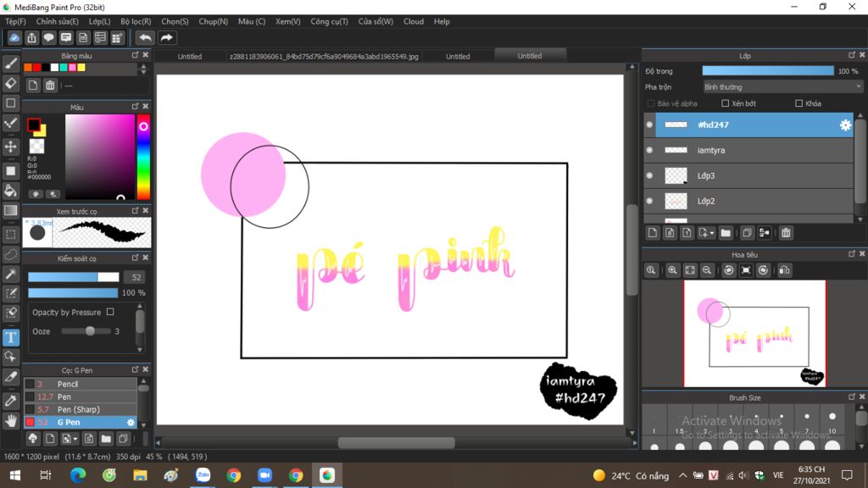Click the navigator preview thumbnail
Viewport: 868px width, 488px height.
tap(754, 334)
